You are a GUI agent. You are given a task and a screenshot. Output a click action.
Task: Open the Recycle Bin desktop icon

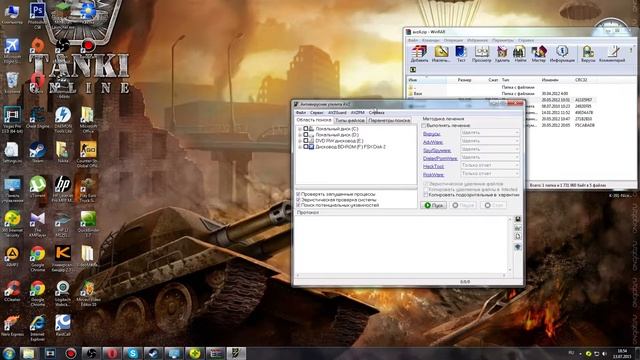point(12,83)
